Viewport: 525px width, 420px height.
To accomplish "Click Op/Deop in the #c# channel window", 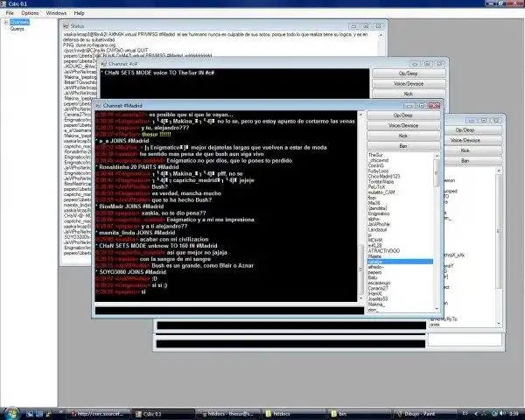I will click(409, 73).
